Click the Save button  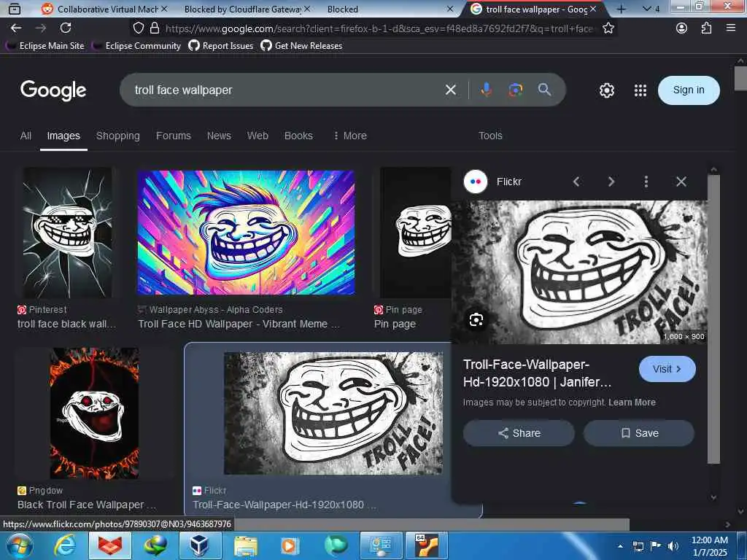(639, 433)
